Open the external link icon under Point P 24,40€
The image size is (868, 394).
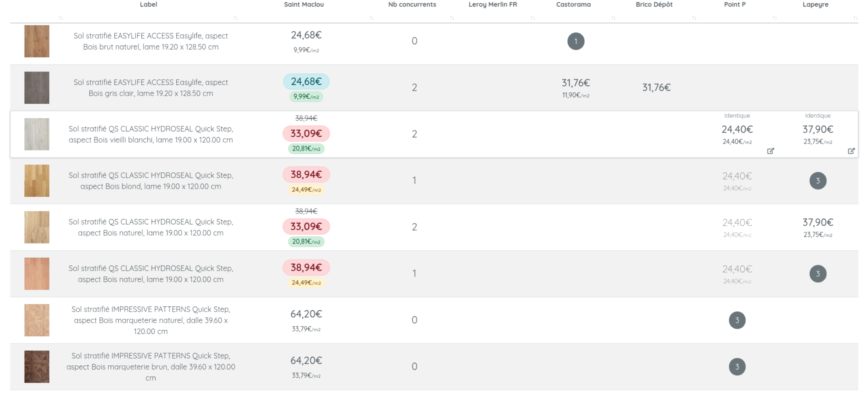click(x=770, y=151)
